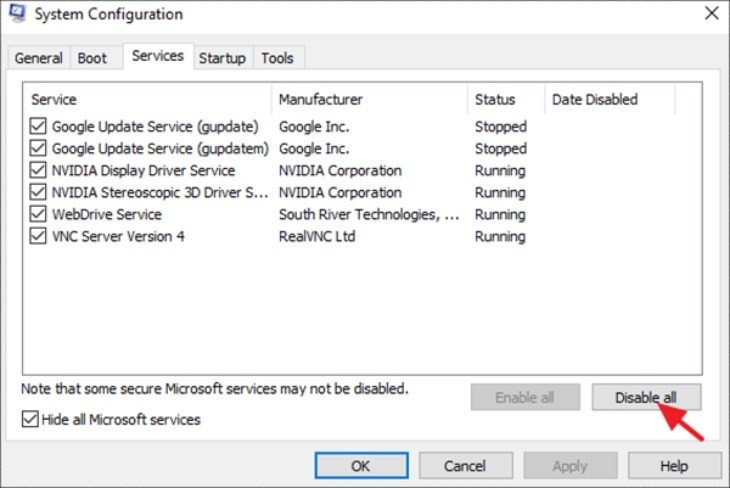This screenshot has height=488, width=730.
Task: Open the Boot tab
Action: 92,58
